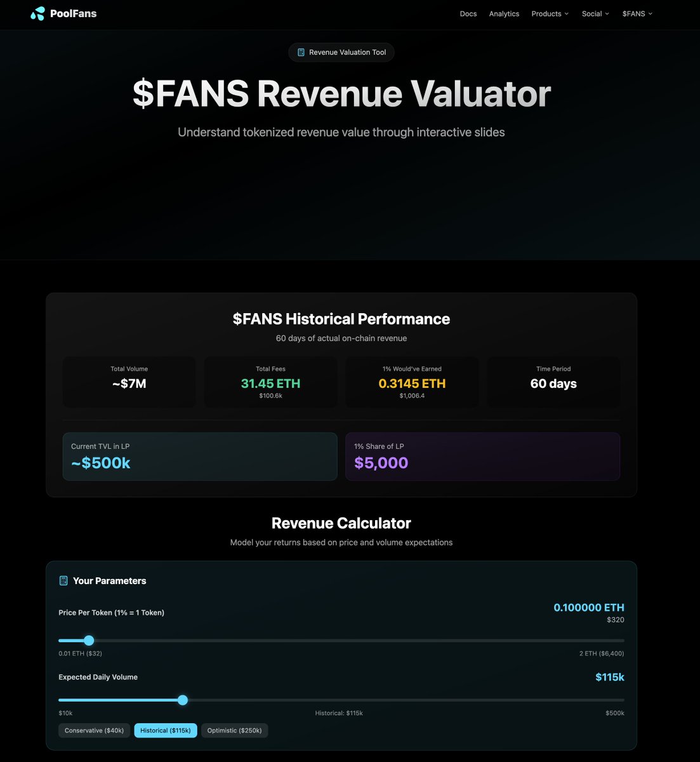Click the Revenue Calculator heading
Image resolution: width=700 pixels, height=762 pixels.
[341, 523]
